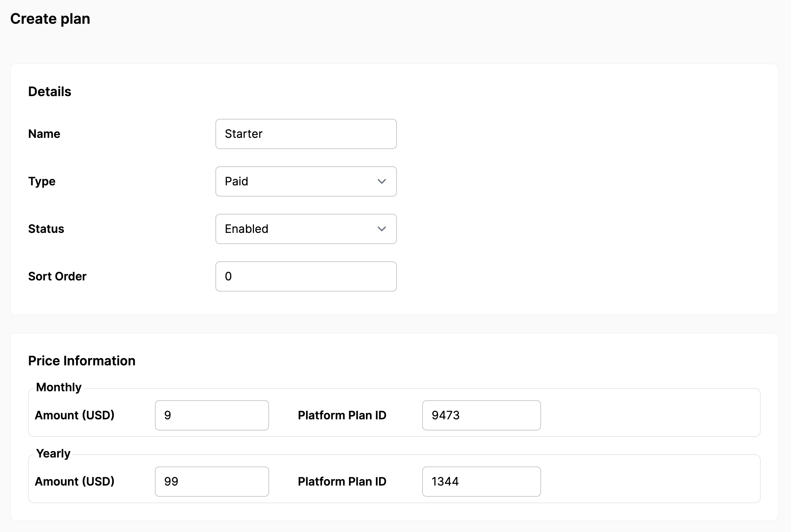Click the Details section heading
The height and width of the screenshot is (532, 791).
point(49,91)
